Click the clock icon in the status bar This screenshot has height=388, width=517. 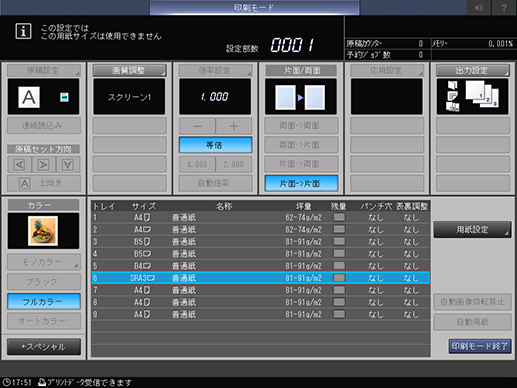(6, 382)
